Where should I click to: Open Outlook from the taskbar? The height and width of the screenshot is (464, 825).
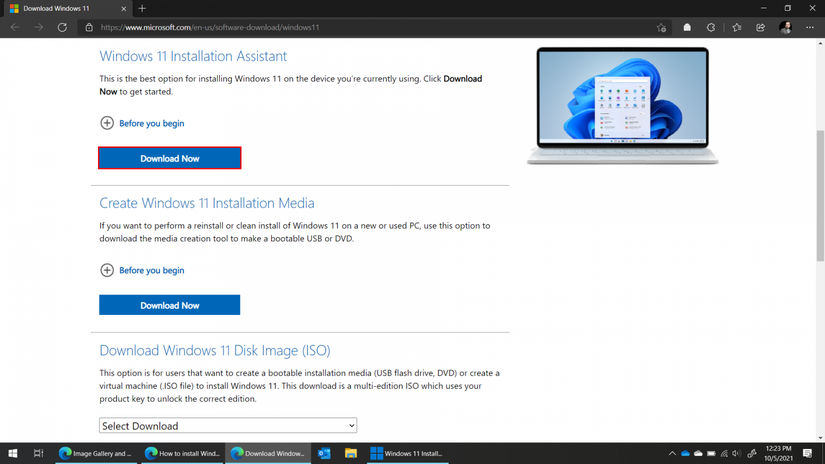click(x=324, y=453)
